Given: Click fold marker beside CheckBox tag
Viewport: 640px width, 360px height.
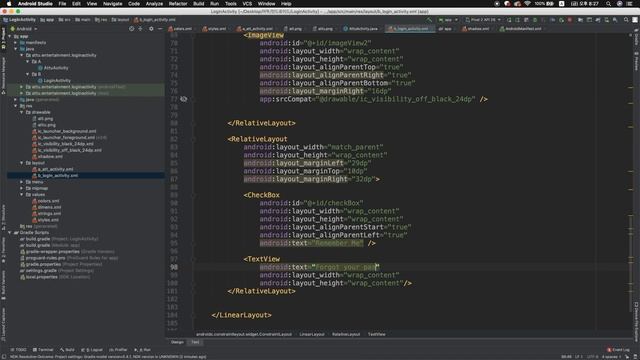Looking at the screenshot, I should [x=193, y=195].
